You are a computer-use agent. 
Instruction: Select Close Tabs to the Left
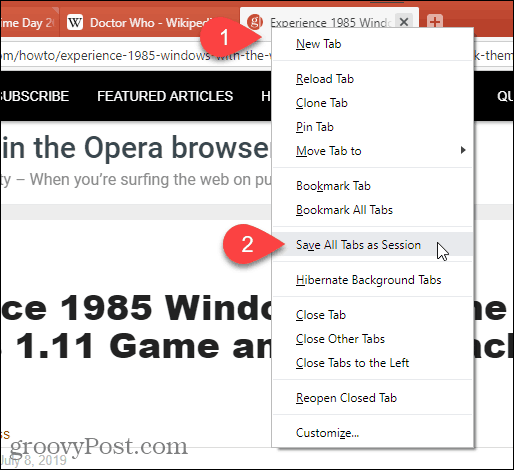[x=373, y=363]
